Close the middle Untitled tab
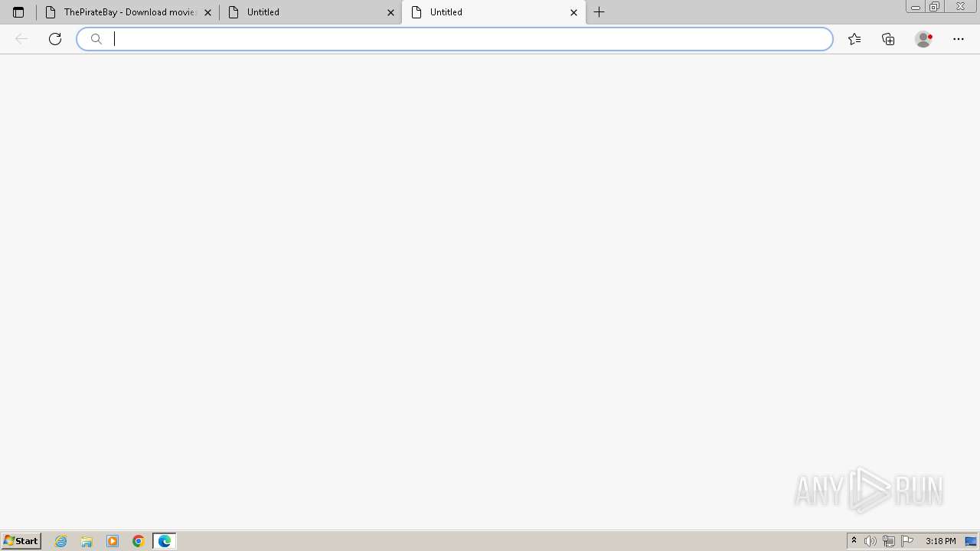Screen dimensions: 980x551 (x=390, y=12)
